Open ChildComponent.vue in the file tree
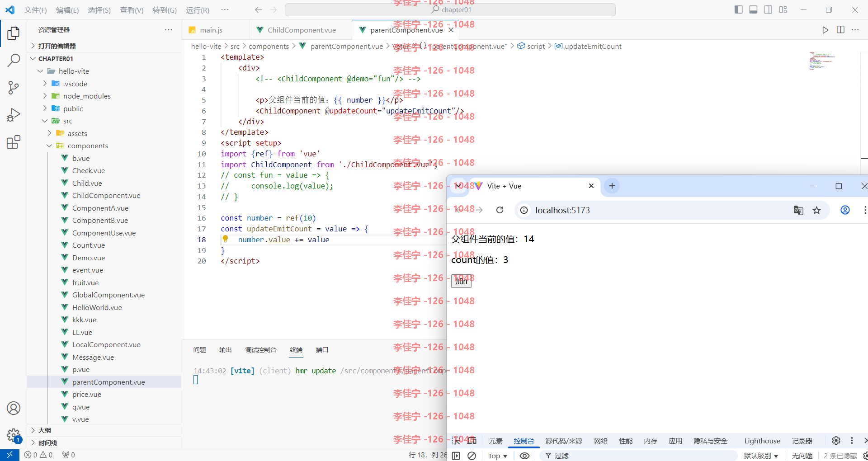Screen dimensions: 868x461 click(106, 195)
